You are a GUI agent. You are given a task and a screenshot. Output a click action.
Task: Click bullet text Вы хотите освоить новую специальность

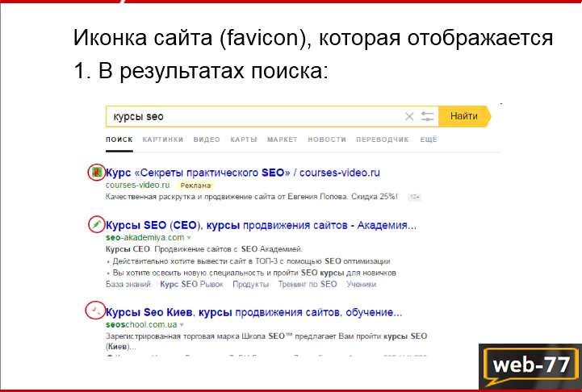tap(254, 273)
